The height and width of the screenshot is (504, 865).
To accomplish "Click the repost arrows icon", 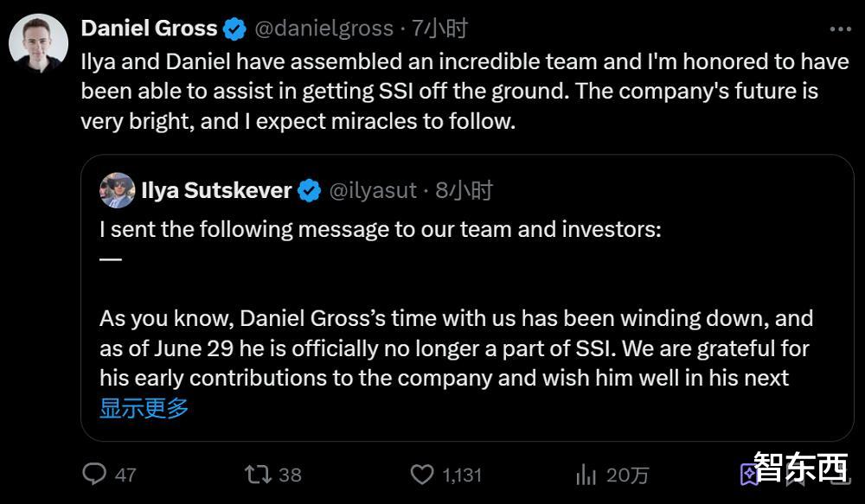I will [x=258, y=474].
